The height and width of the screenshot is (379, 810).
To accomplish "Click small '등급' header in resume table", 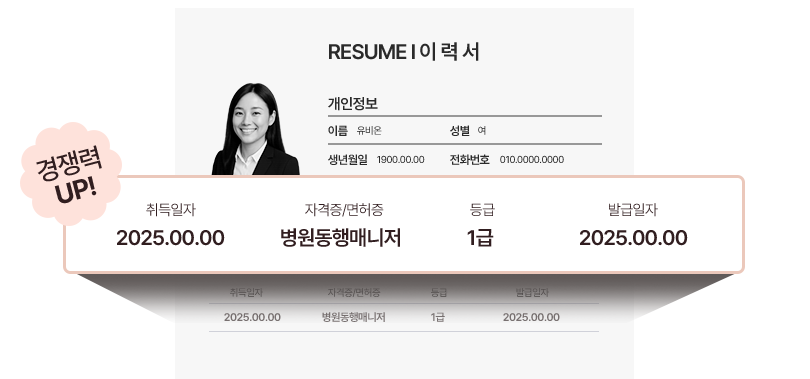I will coord(439,293).
